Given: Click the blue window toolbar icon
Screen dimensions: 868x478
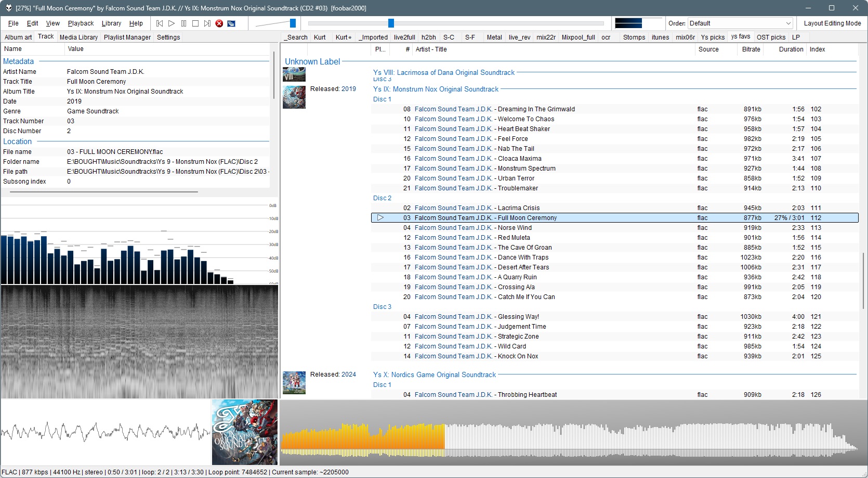Looking at the screenshot, I should click(231, 23).
